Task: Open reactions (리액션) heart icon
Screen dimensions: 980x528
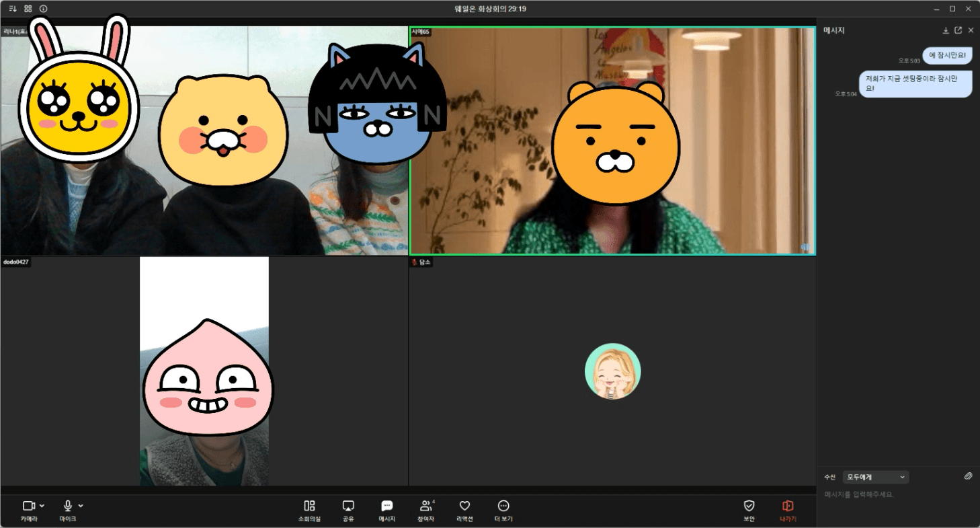Action: [x=464, y=506]
